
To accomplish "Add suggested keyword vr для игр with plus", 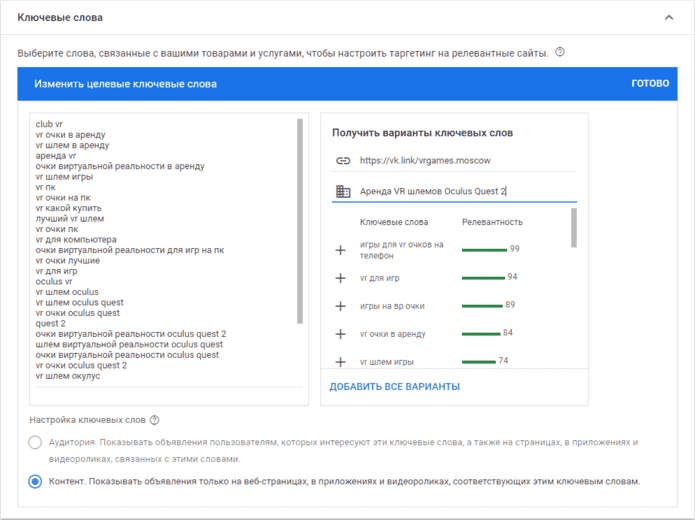I will click(340, 278).
